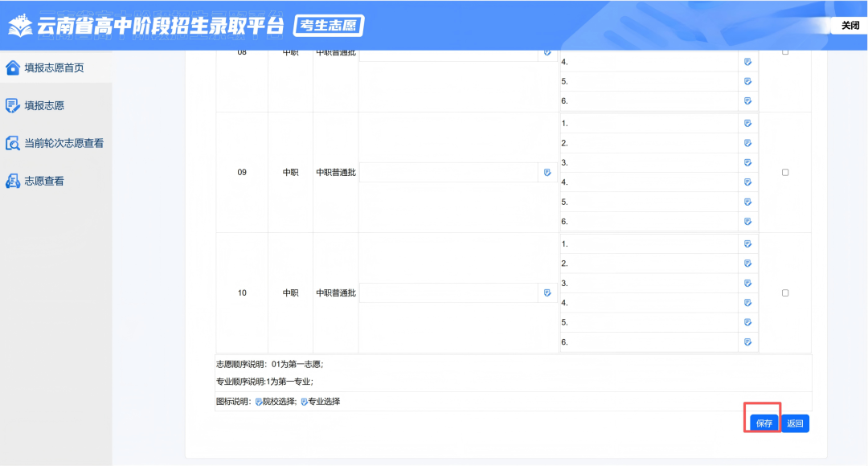Open major selector icon for row 08 major 5

tap(748, 81)
